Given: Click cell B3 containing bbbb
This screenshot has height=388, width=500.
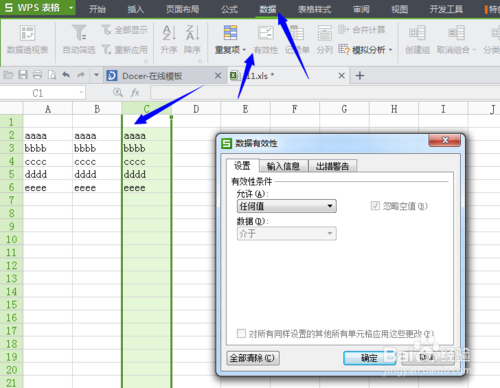Looking at the screenshot, I should 97,148.
